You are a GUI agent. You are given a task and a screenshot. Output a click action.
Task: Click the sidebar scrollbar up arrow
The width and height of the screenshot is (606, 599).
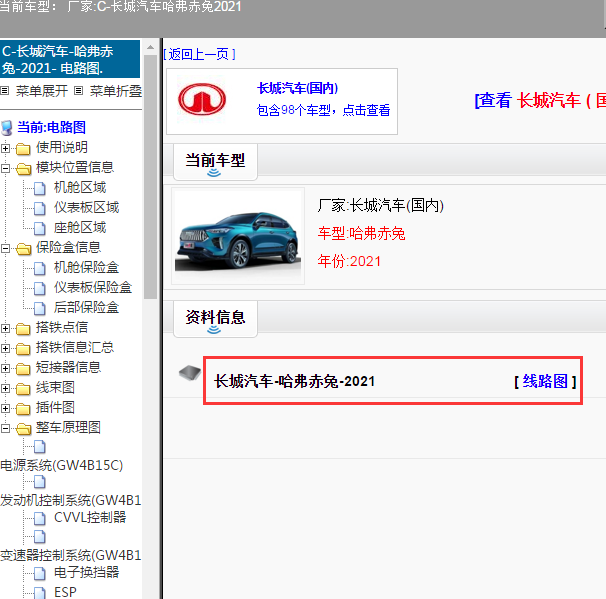(150, 47)
